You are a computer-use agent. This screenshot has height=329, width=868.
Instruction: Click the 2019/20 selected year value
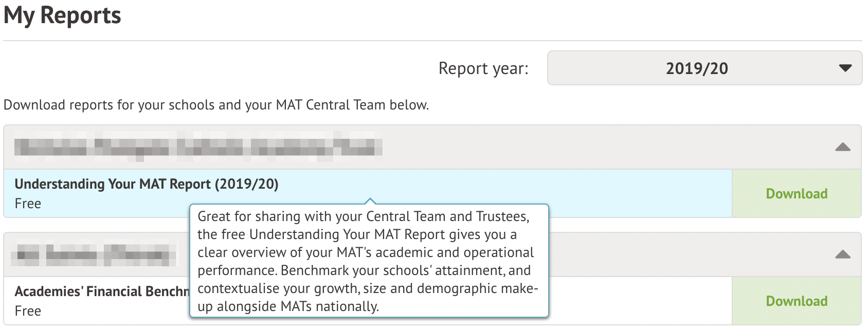[x=697, y=68]
